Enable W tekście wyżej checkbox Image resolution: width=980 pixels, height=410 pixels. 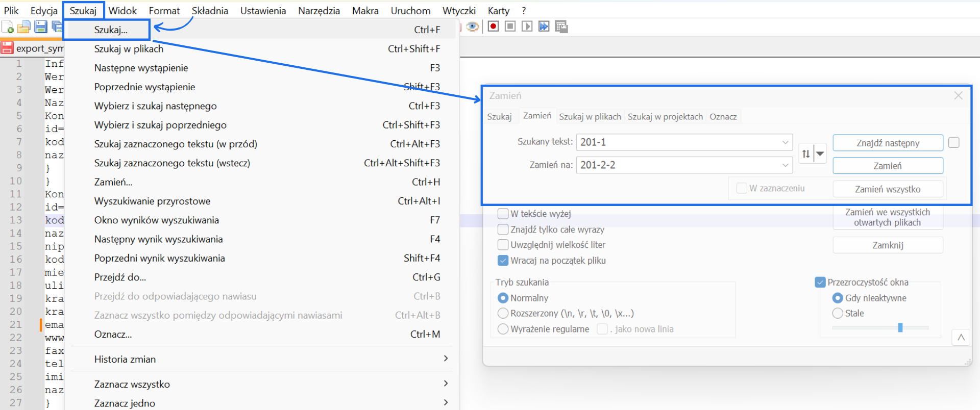click(503, 214)
